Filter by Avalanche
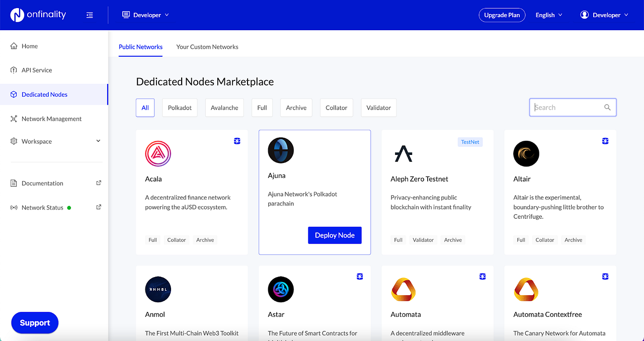Image resolution: width=644 pixels, height=341 pixels. point(224,108)
